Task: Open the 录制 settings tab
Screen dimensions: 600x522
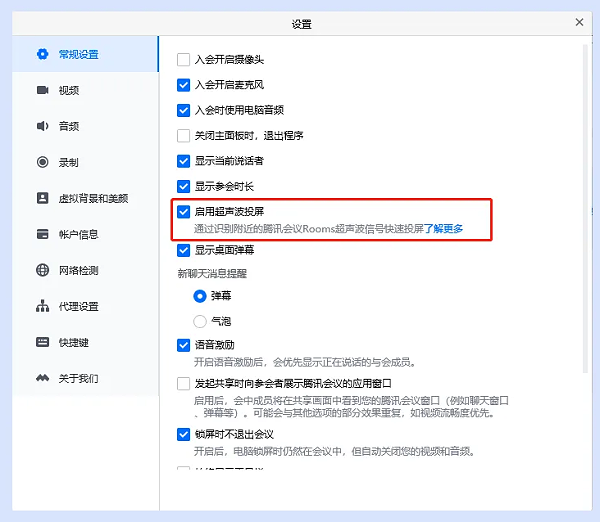Action: [85, 162]
